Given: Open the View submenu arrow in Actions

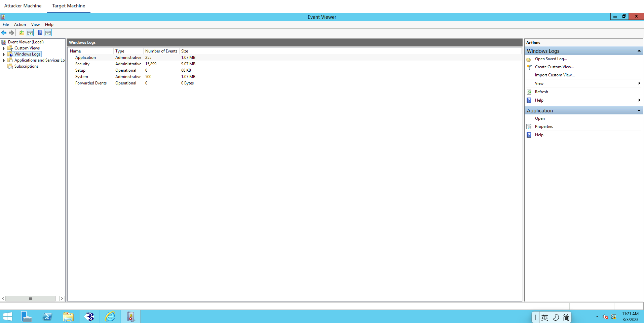Looking at the screenshot, I should (639, 83).
